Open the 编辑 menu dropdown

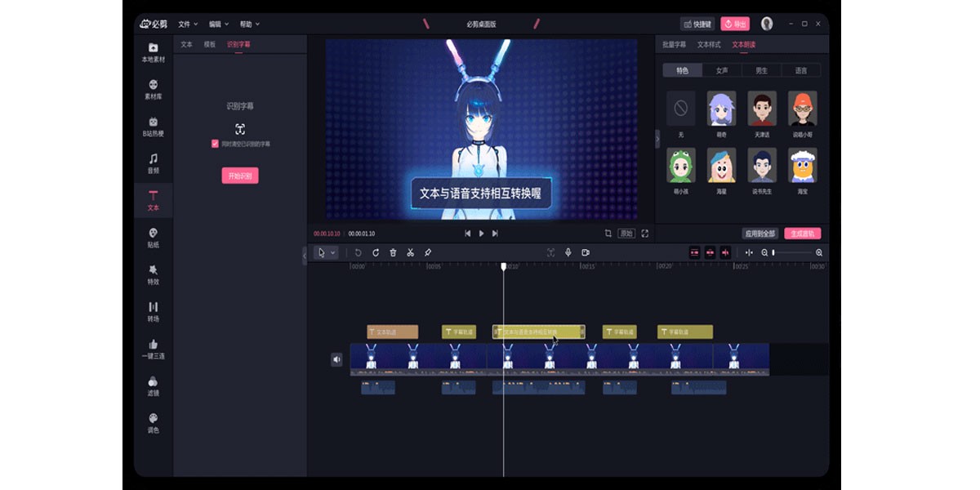click(x=219, y=24)
